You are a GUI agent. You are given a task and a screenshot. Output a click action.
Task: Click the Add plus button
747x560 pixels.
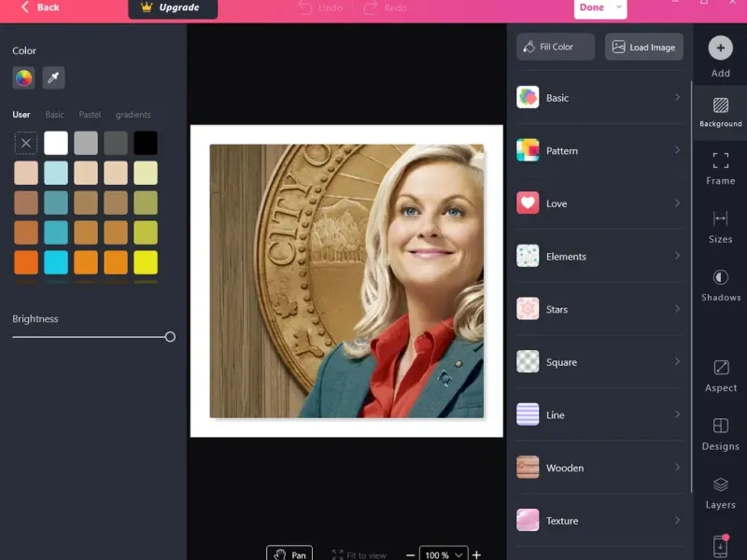pyautogui.click(x=720, y=49)
